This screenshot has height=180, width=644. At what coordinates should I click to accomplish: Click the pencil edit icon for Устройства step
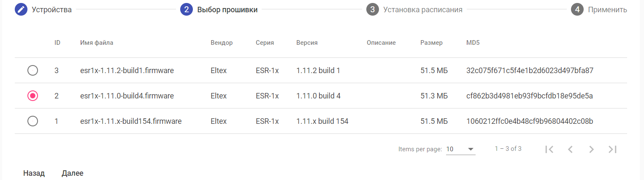[21, 10]
